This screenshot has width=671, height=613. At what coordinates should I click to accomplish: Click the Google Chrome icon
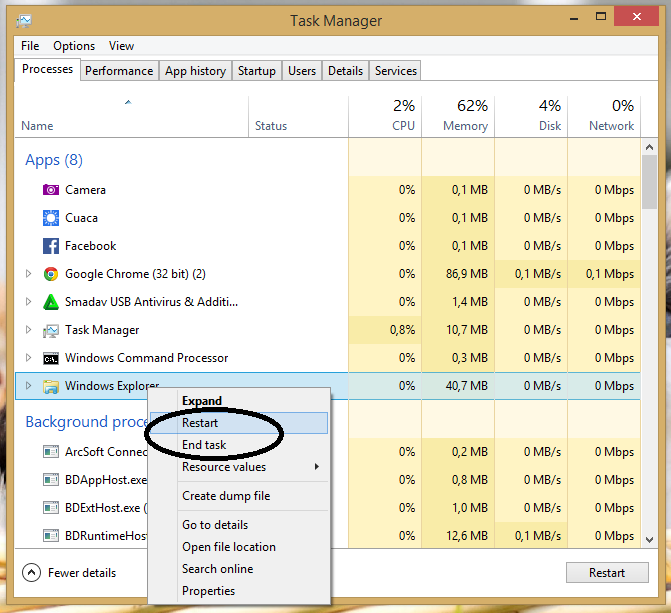[50, 274]
